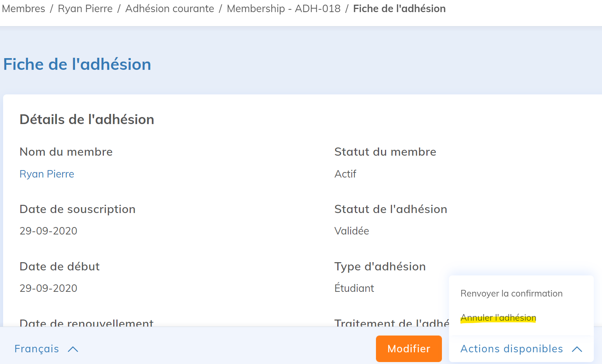Click the Validée membership status value
Screen dimensions: 602x364
click(x=351, y=231)
